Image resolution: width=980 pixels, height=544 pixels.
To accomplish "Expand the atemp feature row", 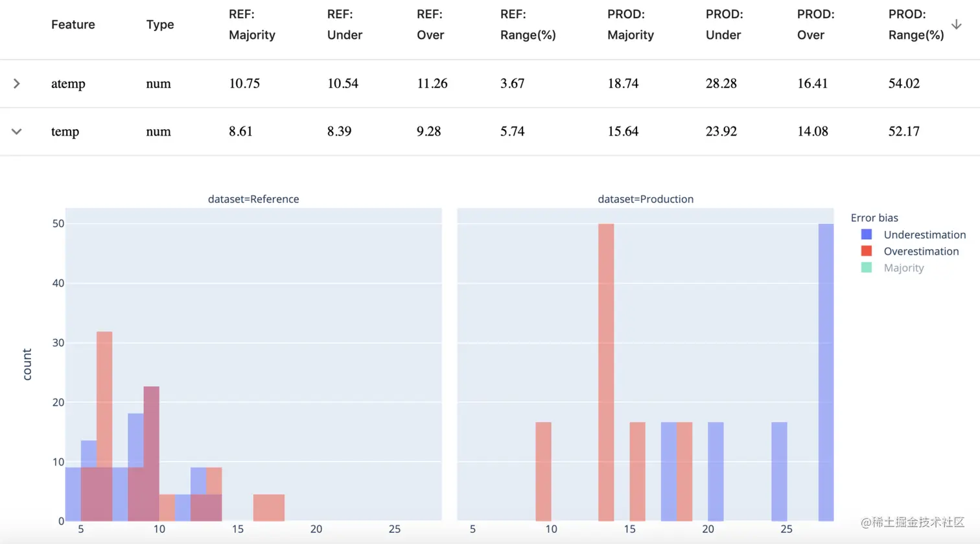I will point(17,84).
